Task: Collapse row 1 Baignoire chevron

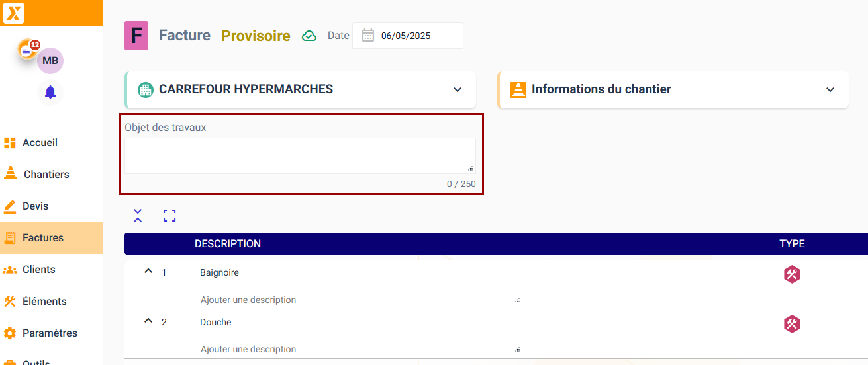Action: [148, 272]
